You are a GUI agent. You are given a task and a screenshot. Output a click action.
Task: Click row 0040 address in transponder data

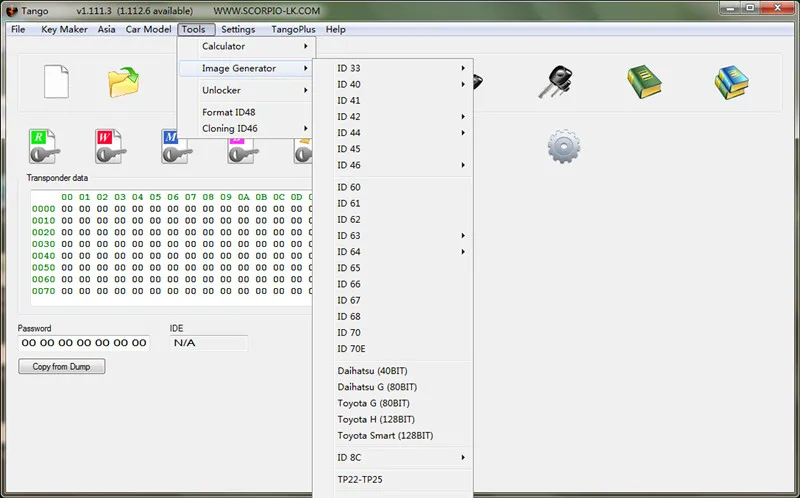pyautogui.click(x=43, y=256)
